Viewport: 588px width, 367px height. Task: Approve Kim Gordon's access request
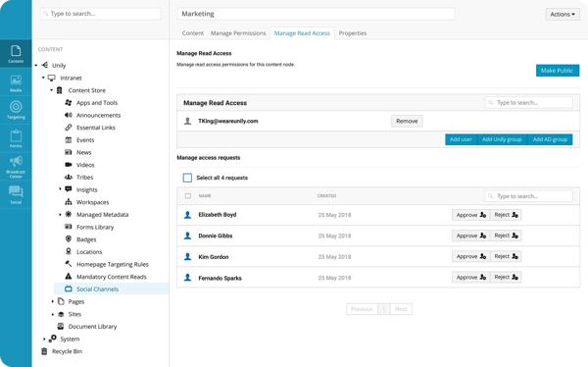[x=471, y=256]
